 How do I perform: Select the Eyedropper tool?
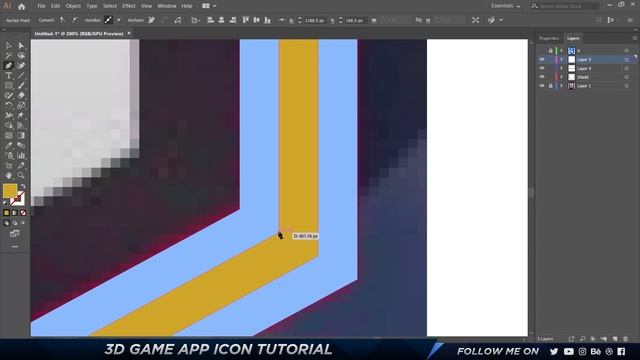tap(9, 146)
